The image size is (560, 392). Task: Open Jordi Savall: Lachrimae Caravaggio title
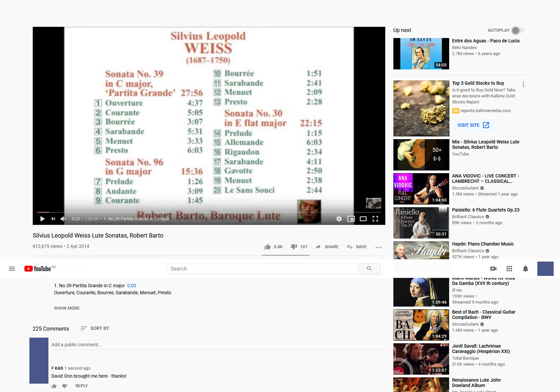click(481, 349)
